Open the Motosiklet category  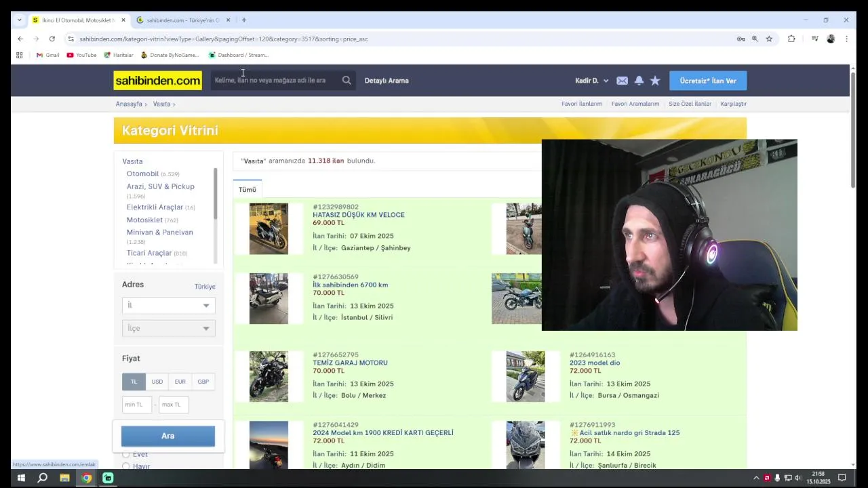144,220
